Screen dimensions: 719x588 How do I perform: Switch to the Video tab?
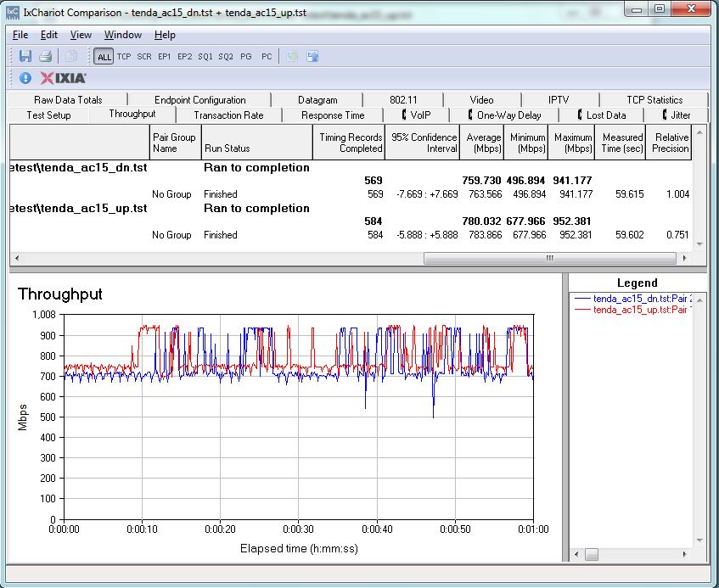tap(481, 100)
